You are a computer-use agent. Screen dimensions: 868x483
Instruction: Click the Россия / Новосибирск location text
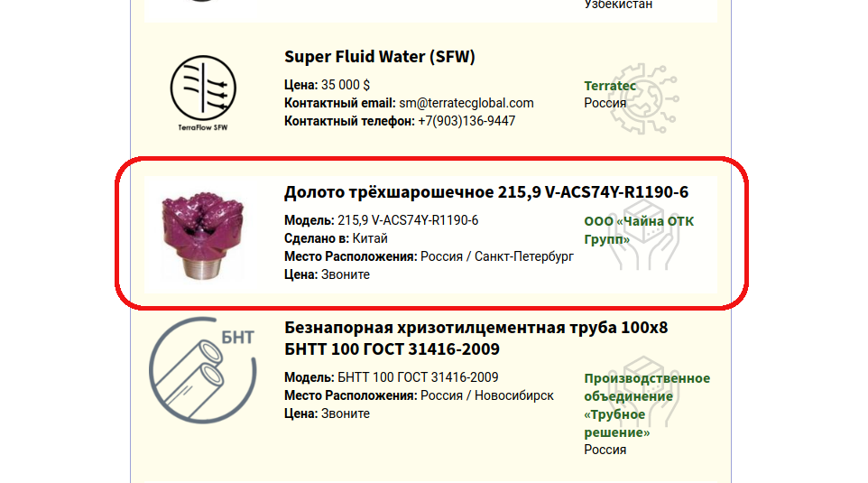tap(486, 395)
